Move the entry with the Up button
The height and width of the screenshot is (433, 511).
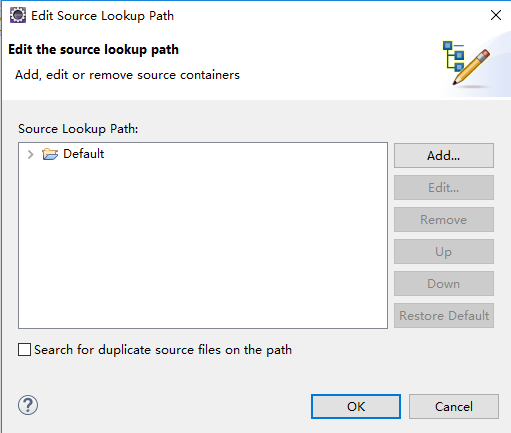(x=444, y=251)
